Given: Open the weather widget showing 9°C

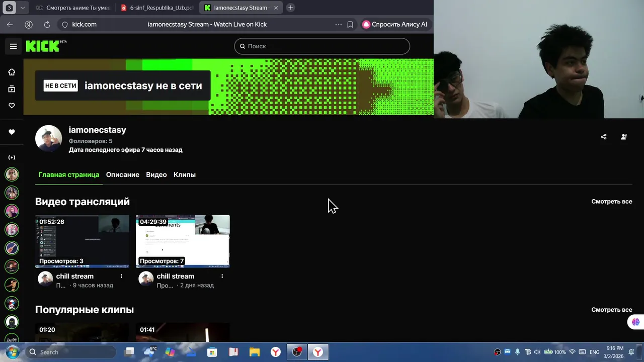Looking at the screenshot, I should (x=150, y=352).
